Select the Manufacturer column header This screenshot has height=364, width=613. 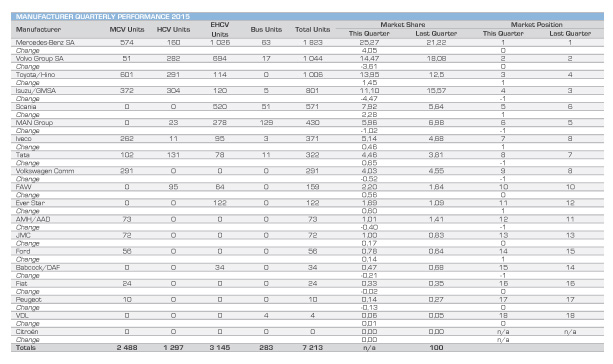click(x=38, y=29)
